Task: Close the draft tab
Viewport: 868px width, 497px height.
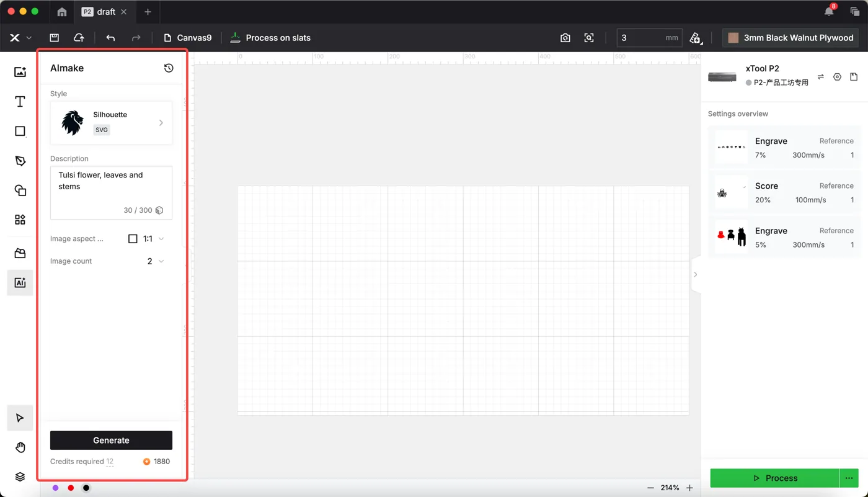Action: click(124, 12)
